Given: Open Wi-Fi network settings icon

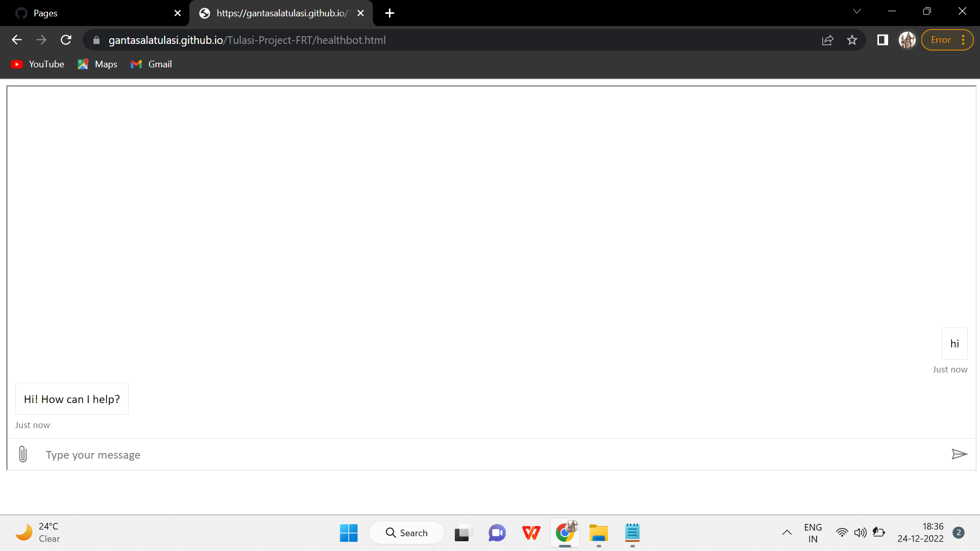Looking at the screenshot, I should coord(842,533).
